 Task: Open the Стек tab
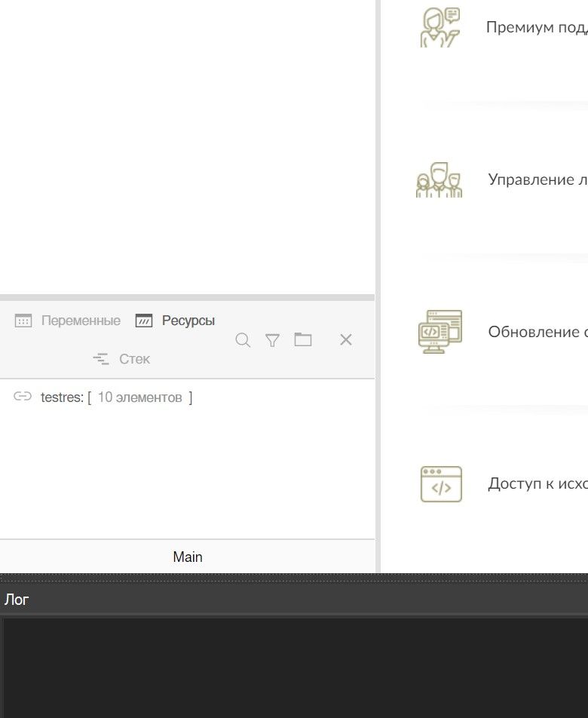(122, 359)
